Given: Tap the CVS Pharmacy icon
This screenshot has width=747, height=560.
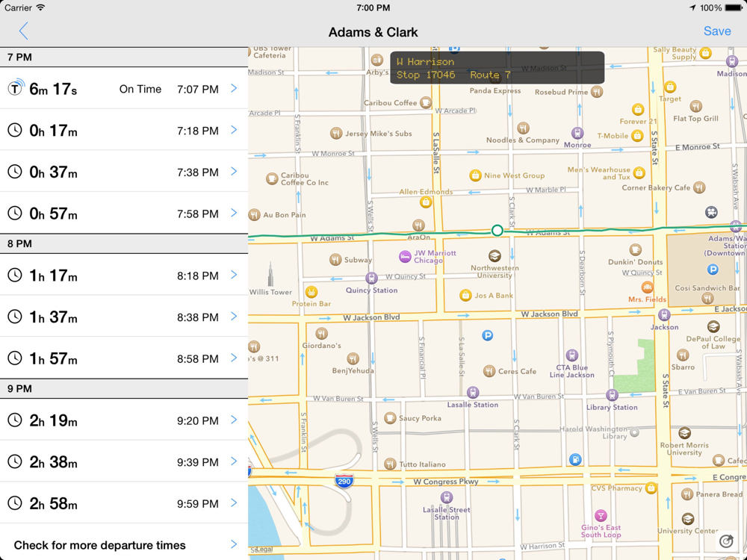Looking at the screenshot, I should pyautogui.click(x=651, y=488).
